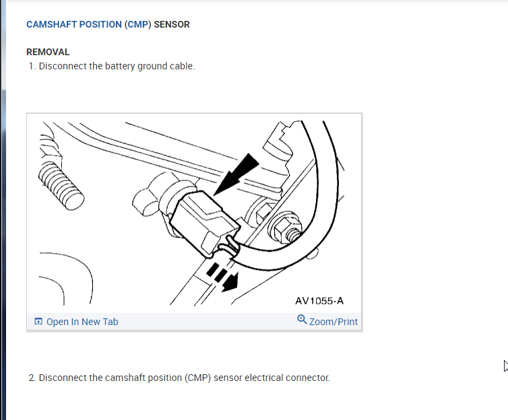Viewport: 508px width, 420px height.
Task: Click the magnifier Zoom/Print icon
Action: point(302,319)
